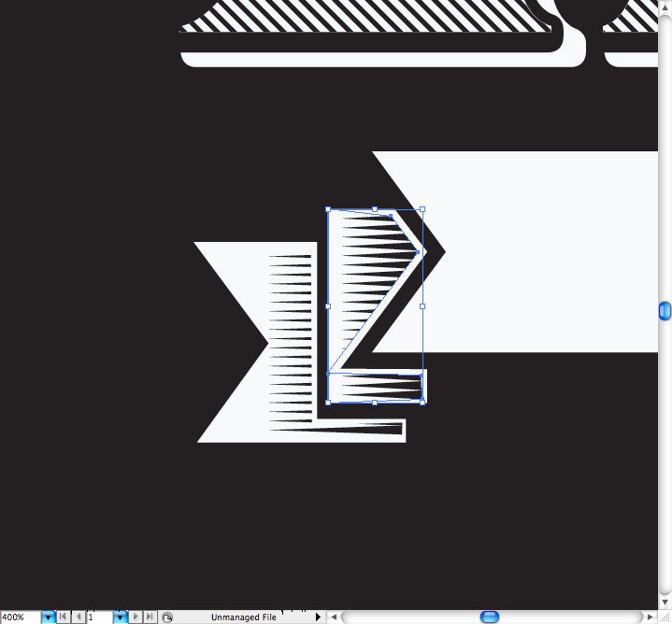Click the Version Cue status icon
Viewport: 672px width, 624px height.
(x=167, y=617)
